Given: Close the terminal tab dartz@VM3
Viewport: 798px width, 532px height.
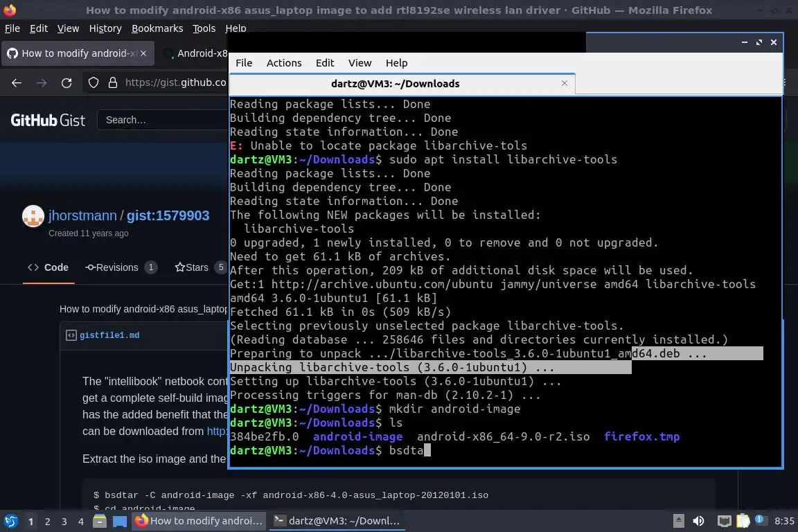Looking at the screenshot, I should tap(565, 83).
